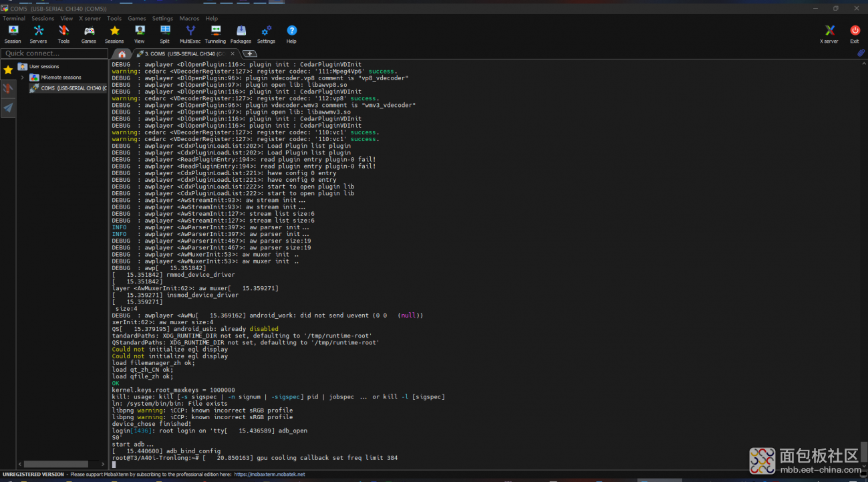Click the View toolbar icon
The width and height of the screenshot is (868, 482).
[x=139, y=34]
